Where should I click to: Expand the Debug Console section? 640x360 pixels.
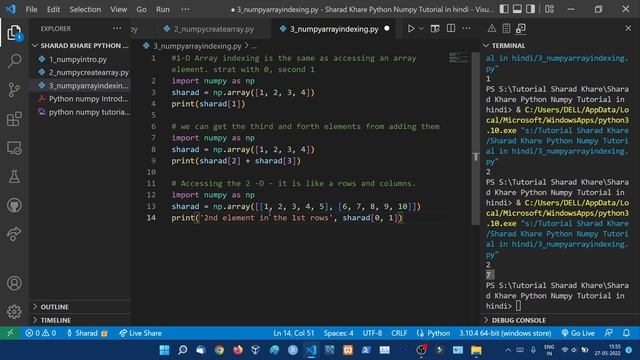pos(559,320)
